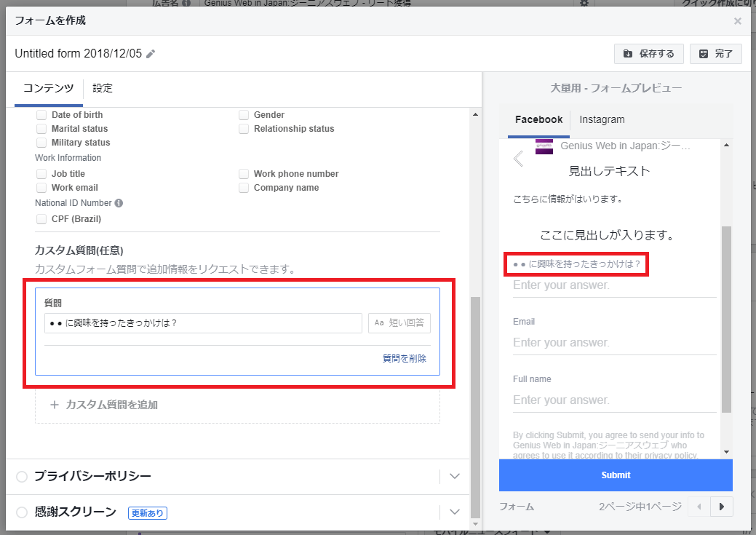Switch preview to Instagram tab
This screenshot has height=535, width=756.
click(x=602, y=119)
